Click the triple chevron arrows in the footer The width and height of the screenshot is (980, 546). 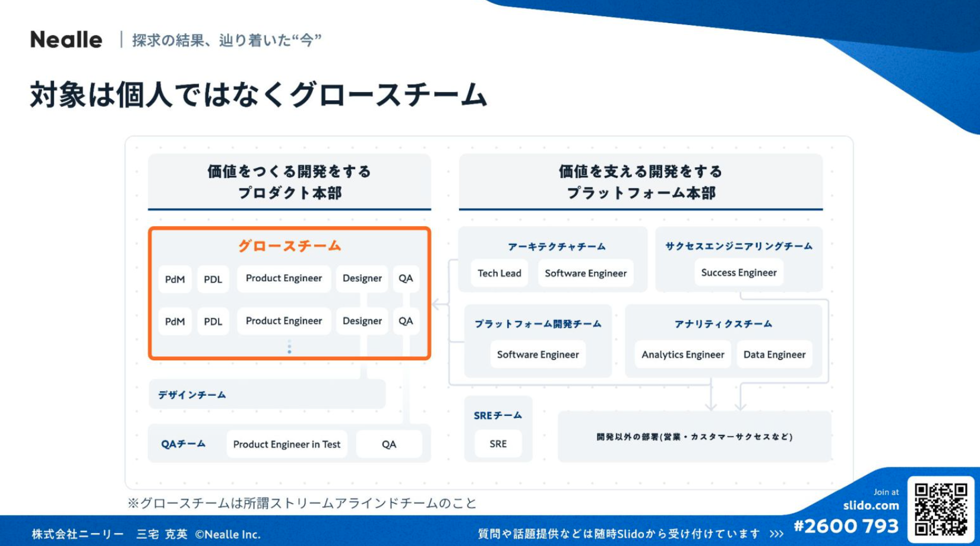click(x=776, y=534)
